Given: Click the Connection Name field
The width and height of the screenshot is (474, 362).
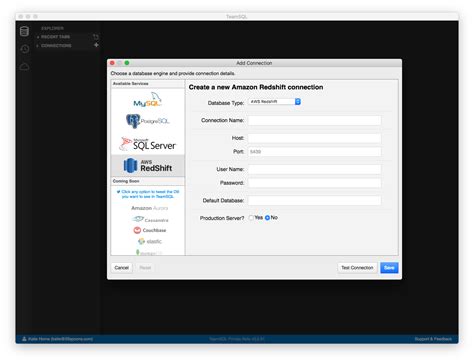Looking at the screenshot, I should click(x=314, y=120).
